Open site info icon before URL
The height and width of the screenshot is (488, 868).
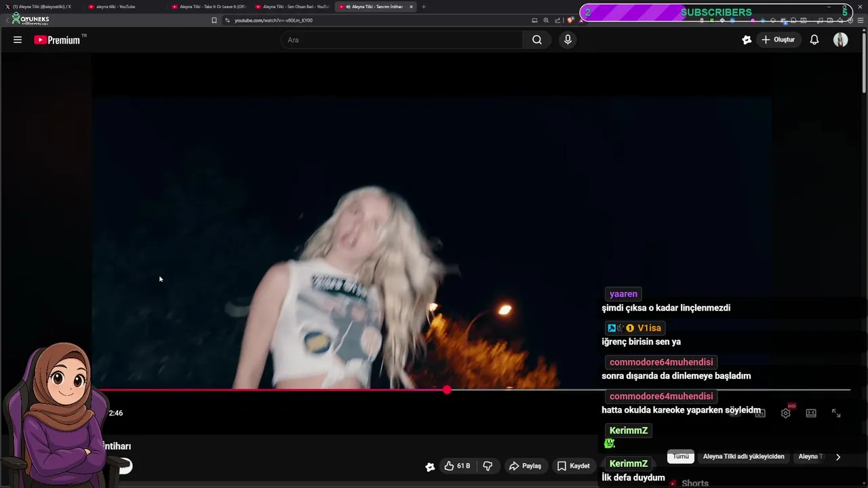(227, 20)
